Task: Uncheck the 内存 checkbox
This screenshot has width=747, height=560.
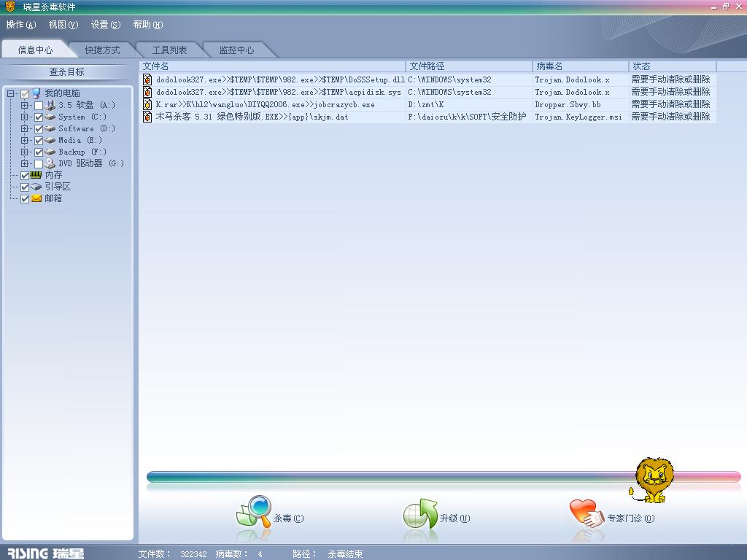Action: [25, 176]
